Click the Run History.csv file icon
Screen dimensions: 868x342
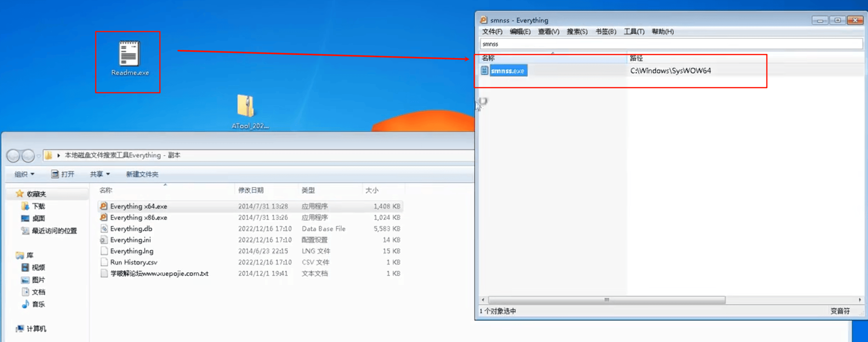click(103, 262)
